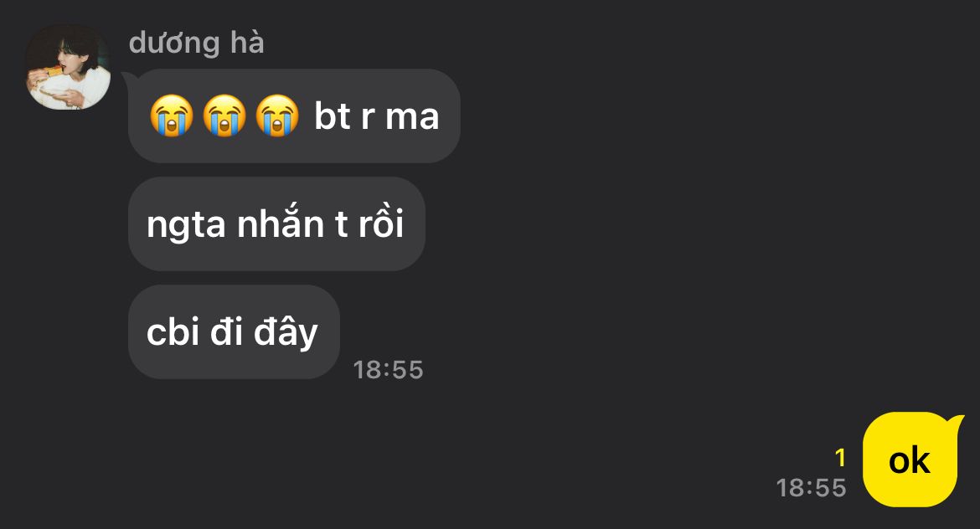Click the word "đây" in third message
Screen dimensions: 980x529
tap(286, 333)
